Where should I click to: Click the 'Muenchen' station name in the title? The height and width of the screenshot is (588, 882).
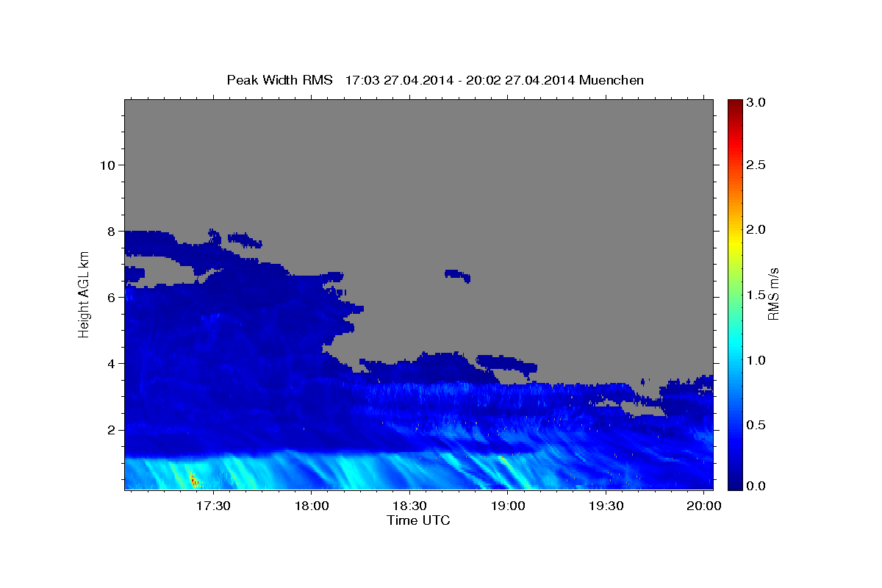pyautogui.click(x=612, y=79)
